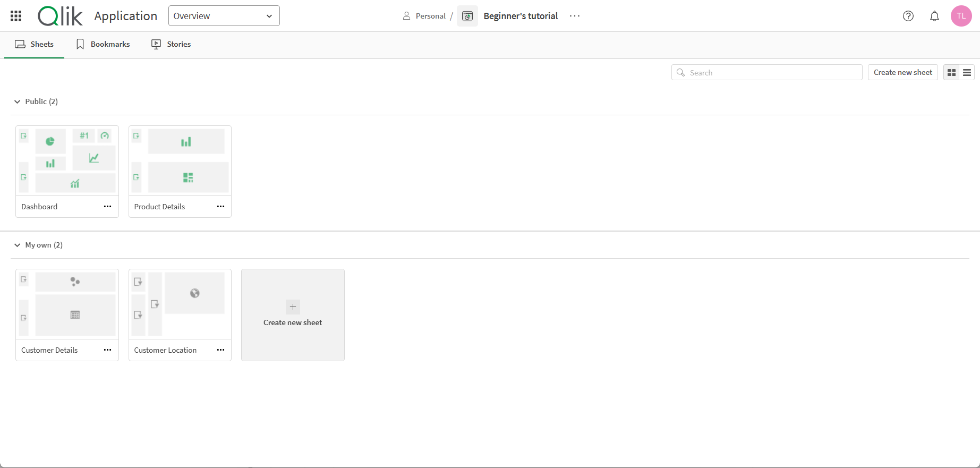Select the Sheets tab

tap(35, 44)
